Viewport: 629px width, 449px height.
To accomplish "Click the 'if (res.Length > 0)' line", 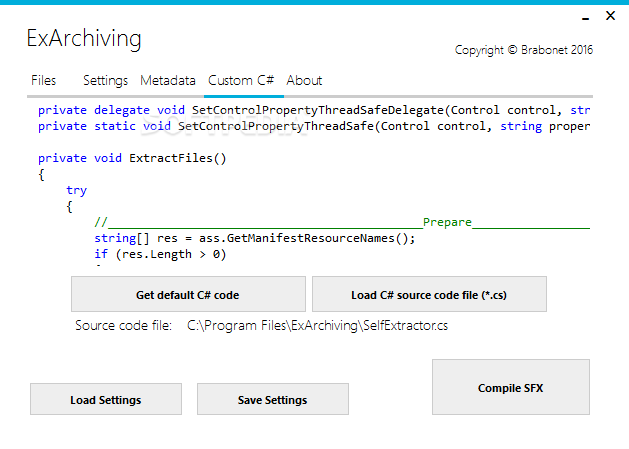I will pyautogui.click(x=160, y=254).
